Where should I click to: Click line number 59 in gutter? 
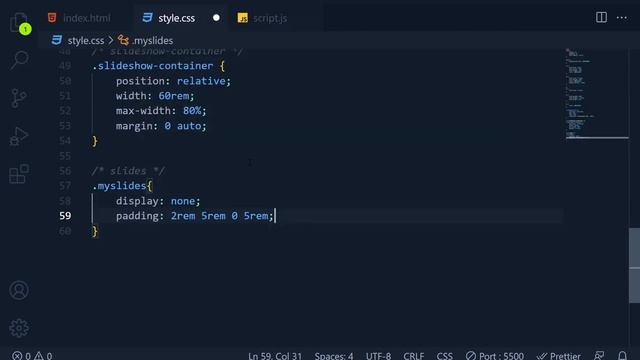(x=65, y=216)
